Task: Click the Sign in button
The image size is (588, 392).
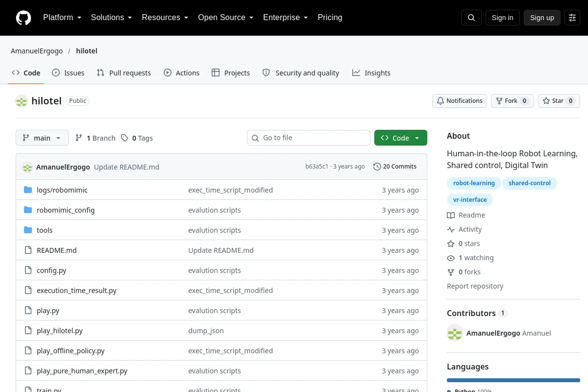Action: [x=502, y=18]
